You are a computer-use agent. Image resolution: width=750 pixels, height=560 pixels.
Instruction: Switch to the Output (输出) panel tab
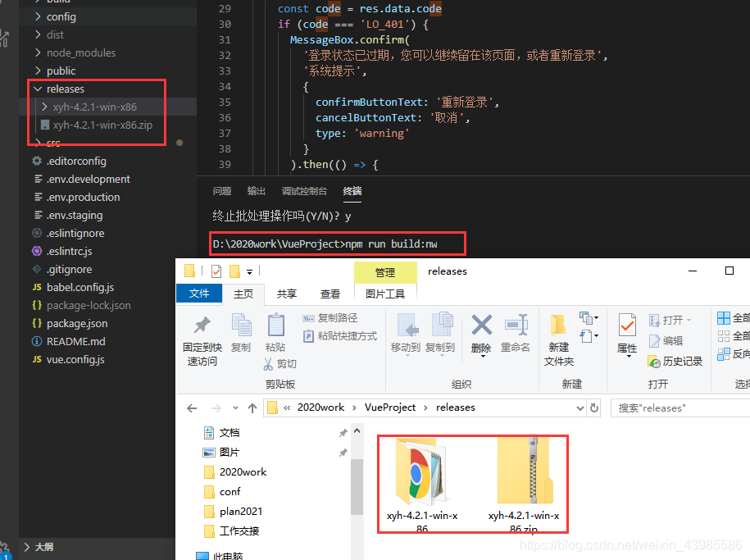pyautogui.click(x=257, y=192)
